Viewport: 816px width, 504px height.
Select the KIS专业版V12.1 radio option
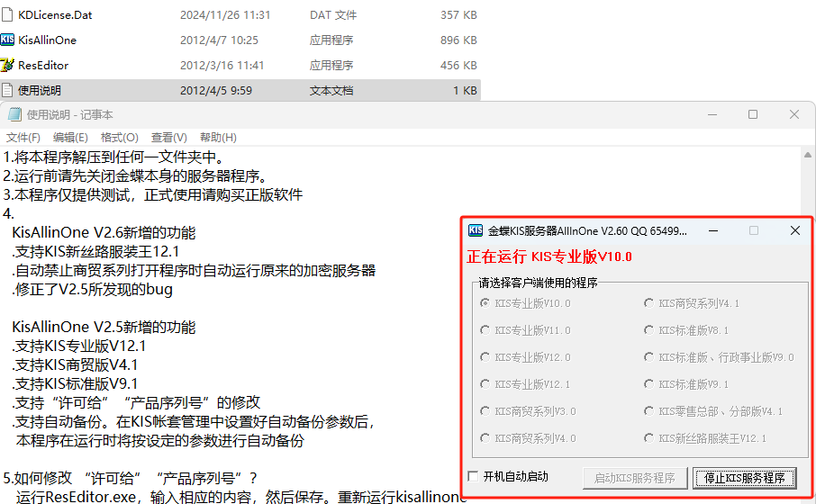tap(485, 384)
